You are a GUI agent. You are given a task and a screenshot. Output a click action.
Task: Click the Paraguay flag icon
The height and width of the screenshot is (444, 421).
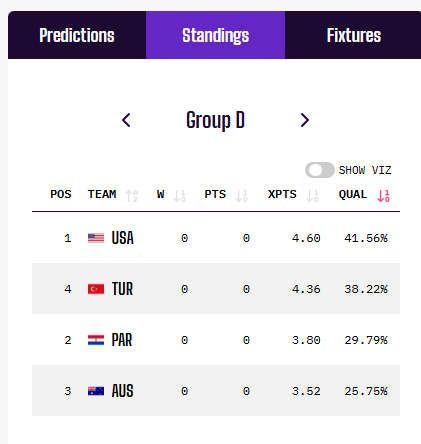[x=96, y=340]
